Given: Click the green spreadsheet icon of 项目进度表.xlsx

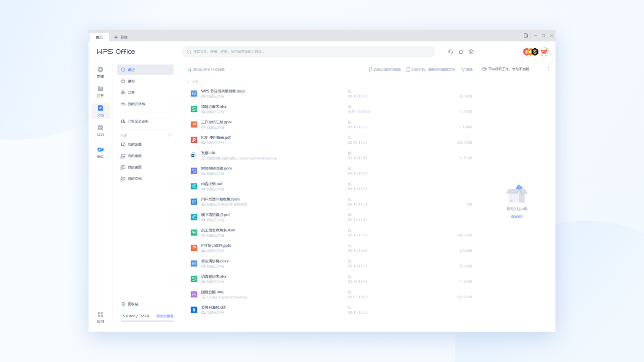Looking at the screenshot, I should coord(194,109).
